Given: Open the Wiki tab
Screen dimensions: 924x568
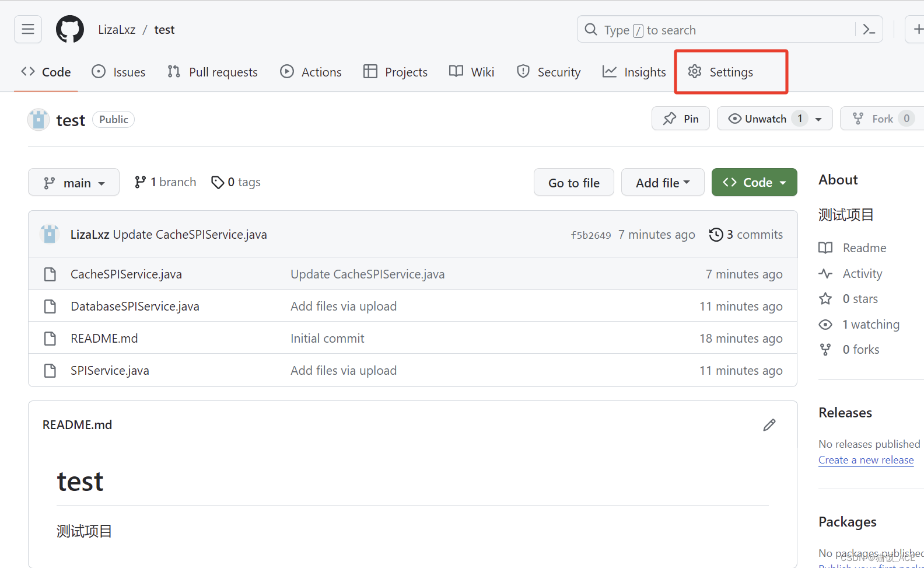Looking at the screenshot, I should [471, 72].
